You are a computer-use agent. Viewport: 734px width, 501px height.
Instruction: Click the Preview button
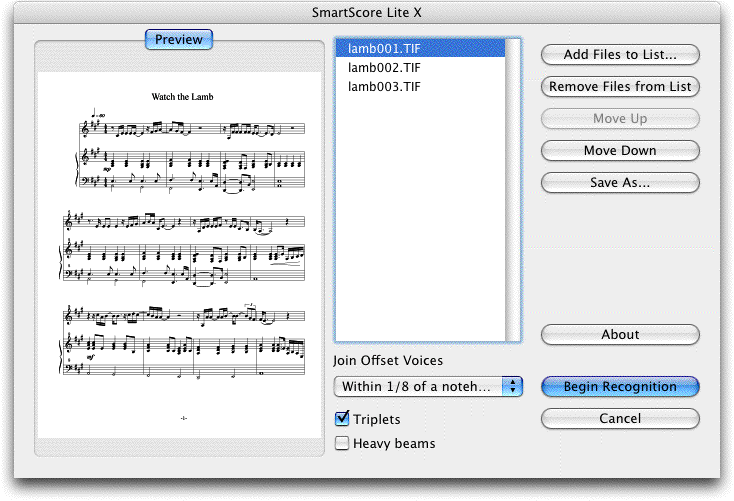click(x=179, y=39)
